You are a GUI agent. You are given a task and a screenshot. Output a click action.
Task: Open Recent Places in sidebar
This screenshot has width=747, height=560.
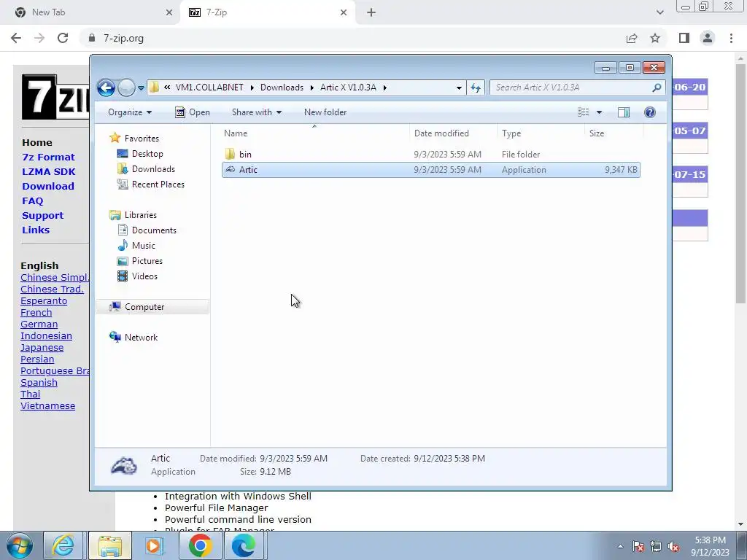(158, 184)
